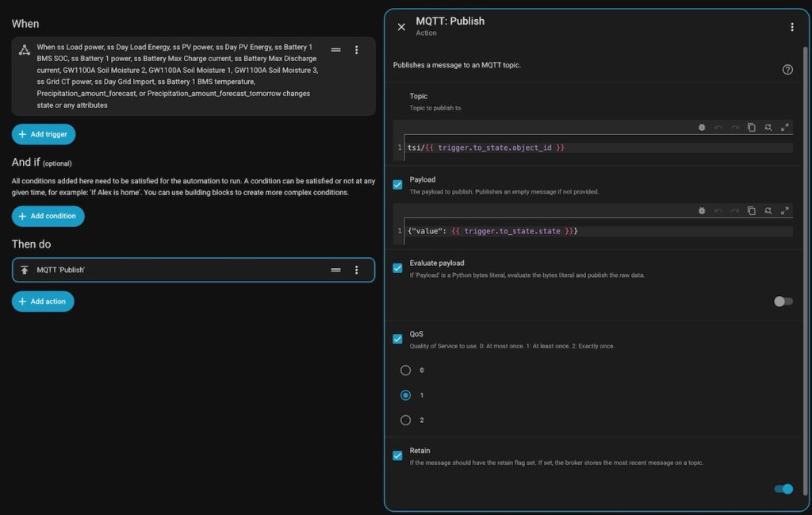Grab the drag handle on the trigger row
Viewport: 812px width, 515px height.
pyautogui.click(x=336, y=50)
